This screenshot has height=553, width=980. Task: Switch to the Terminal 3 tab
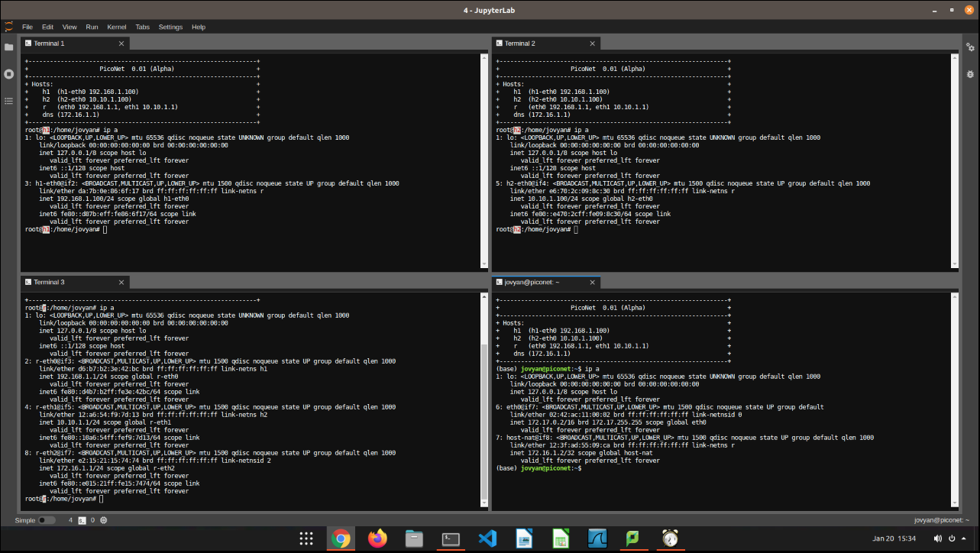(x=49, y=283)
